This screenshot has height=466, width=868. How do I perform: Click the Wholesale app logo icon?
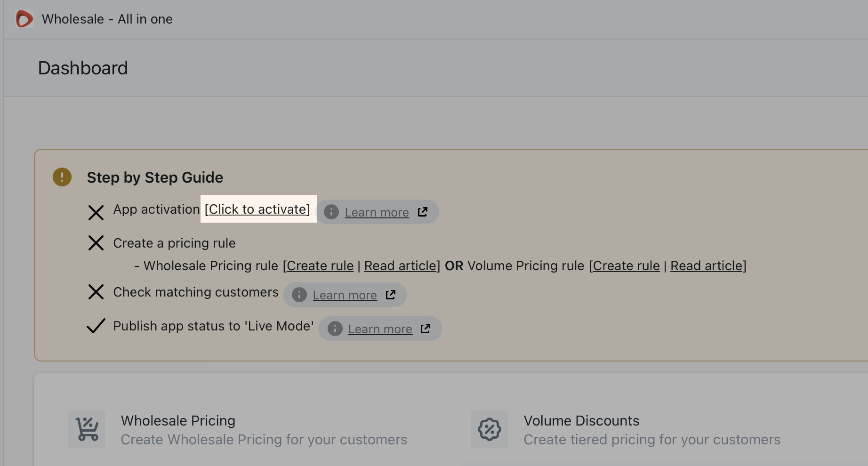[x=24, y=19]
